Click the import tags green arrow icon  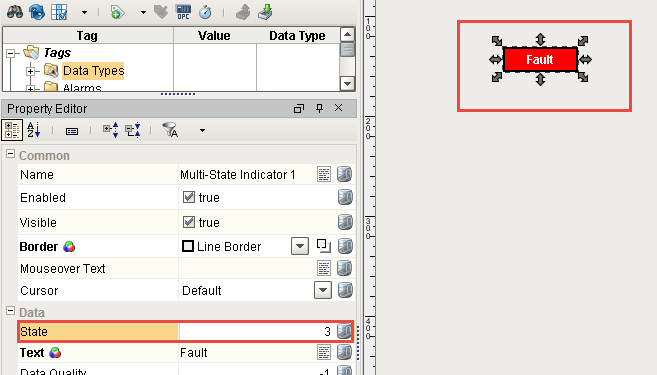pos(265,12)
